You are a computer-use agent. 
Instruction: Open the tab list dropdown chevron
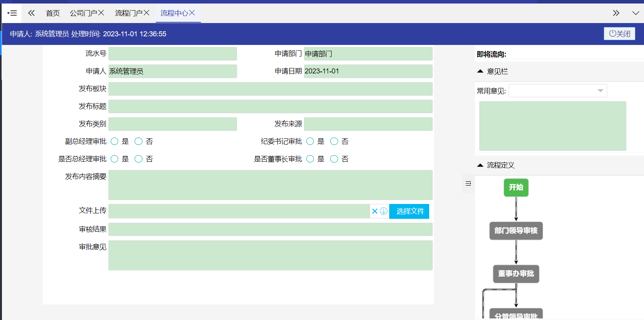tap(636, 13)
